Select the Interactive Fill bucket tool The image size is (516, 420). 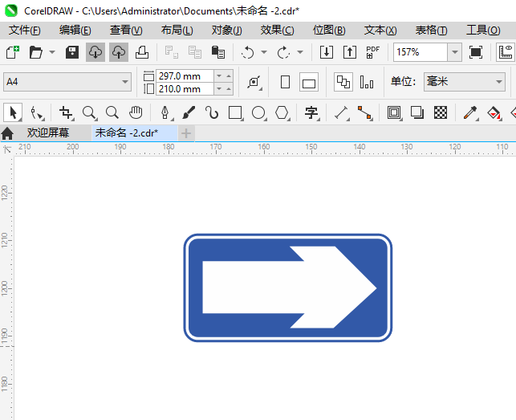point(494,112)
